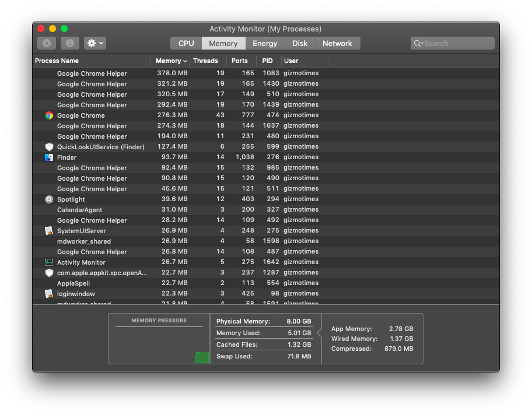The height and width of the screenshot is (415, 532).
Task: Click the Finder face icon
Action: pyautogui.click(x=49, y=157)
